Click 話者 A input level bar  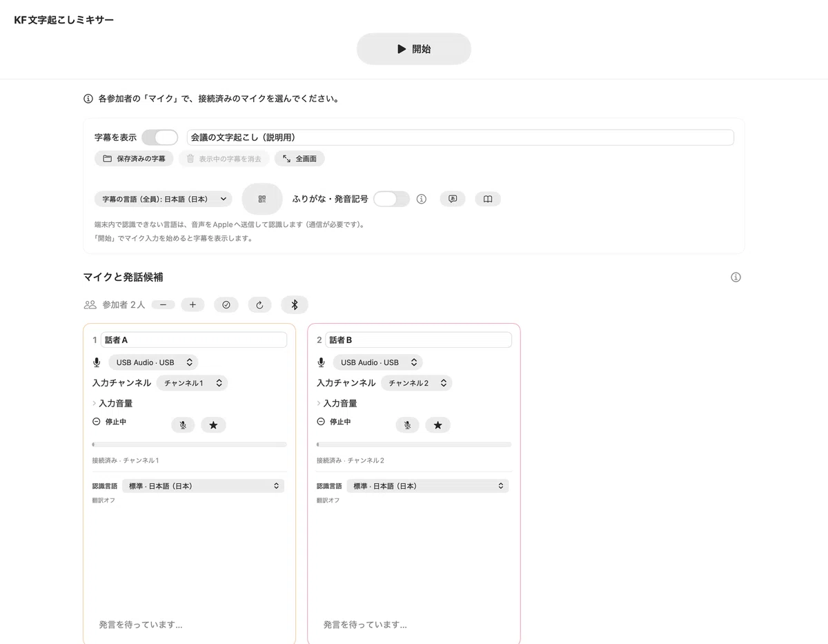tap(189, 445)
